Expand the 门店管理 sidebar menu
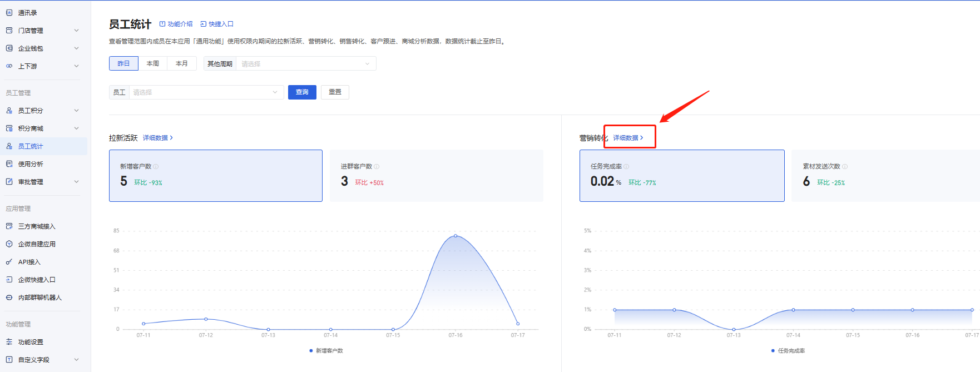This screenshot has width=980, height=372. pos(77,31)
